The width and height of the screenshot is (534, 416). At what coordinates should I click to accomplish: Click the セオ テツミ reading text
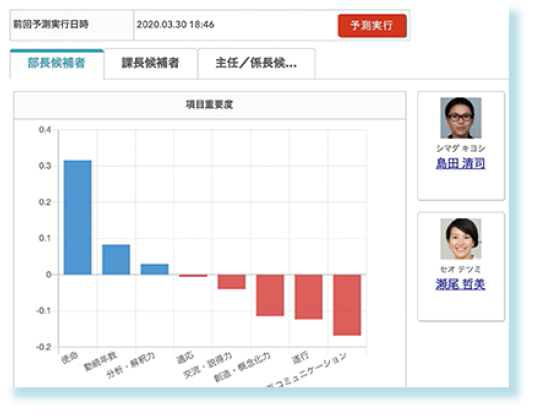(x=461, y=269)
